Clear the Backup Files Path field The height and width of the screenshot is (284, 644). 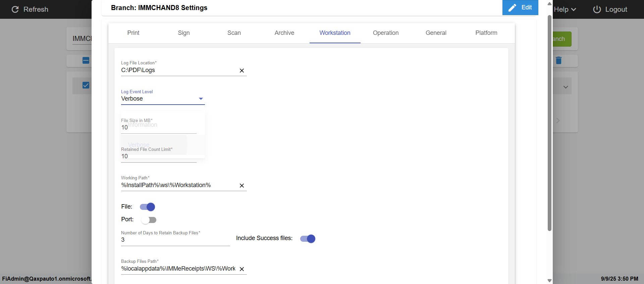pyautogui.click(x=241, y=269)
